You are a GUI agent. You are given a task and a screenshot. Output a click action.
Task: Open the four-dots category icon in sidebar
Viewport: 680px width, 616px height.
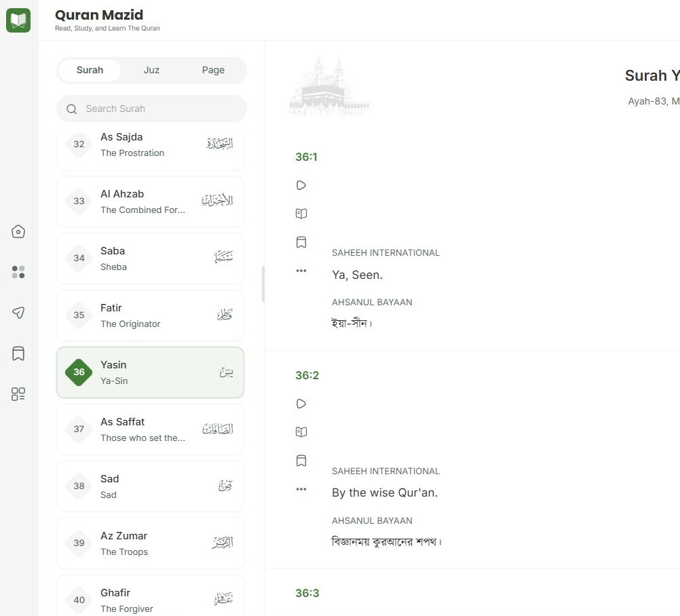pyautogui.click(x=18, y=272)
